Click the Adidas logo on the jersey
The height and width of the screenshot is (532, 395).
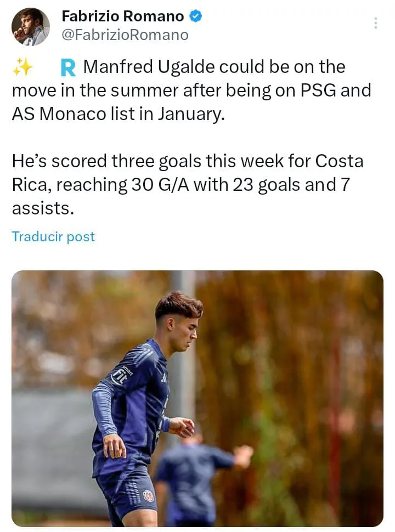pos(163,378)
